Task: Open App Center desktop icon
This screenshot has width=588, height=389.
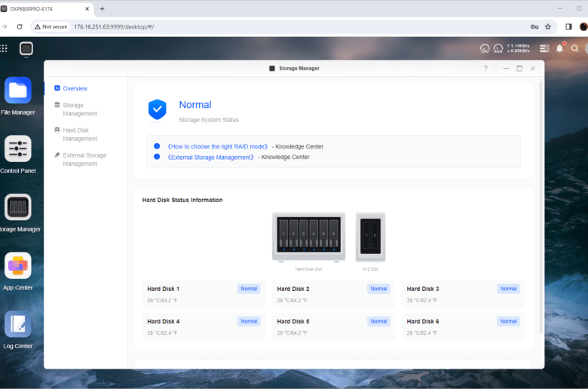Action: click(x=17, y=266)
